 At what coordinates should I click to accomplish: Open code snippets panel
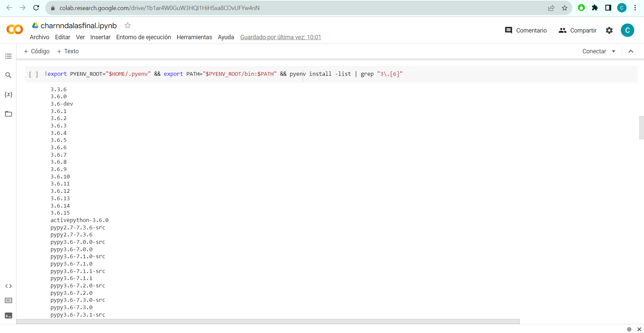(8, 286)
